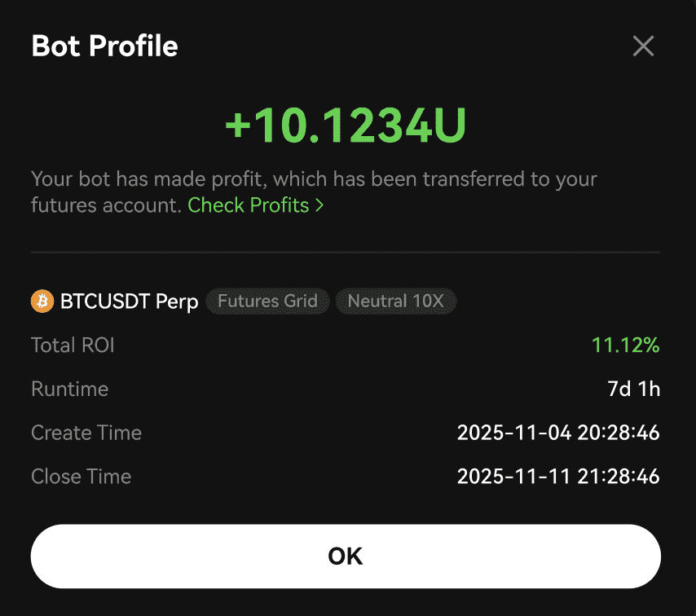Select the Neutral 10X tag
696x616 pixels.
(395, 301)
